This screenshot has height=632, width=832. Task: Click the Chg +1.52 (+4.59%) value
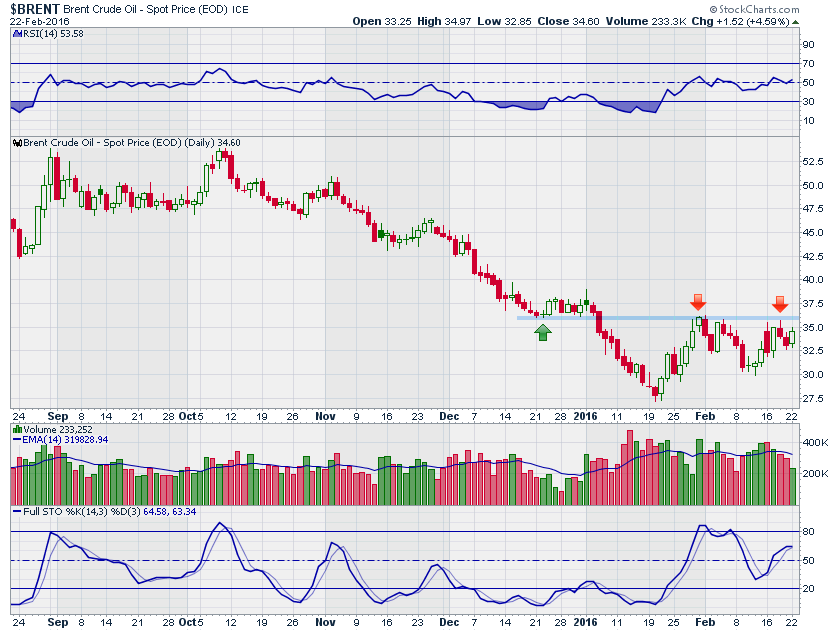point(741,21)
